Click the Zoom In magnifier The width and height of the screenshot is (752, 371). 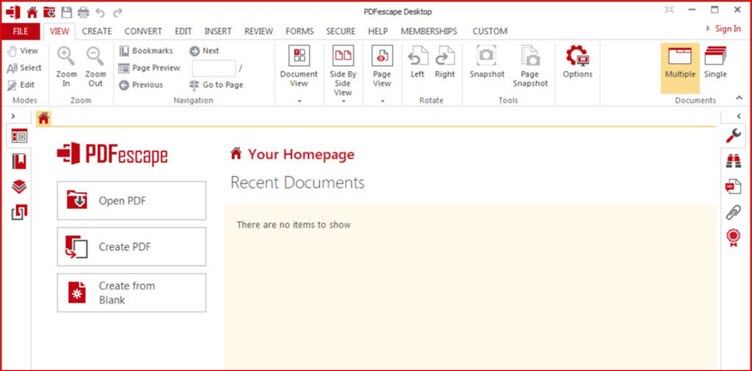pyautogui.click(x=66, y=67)
